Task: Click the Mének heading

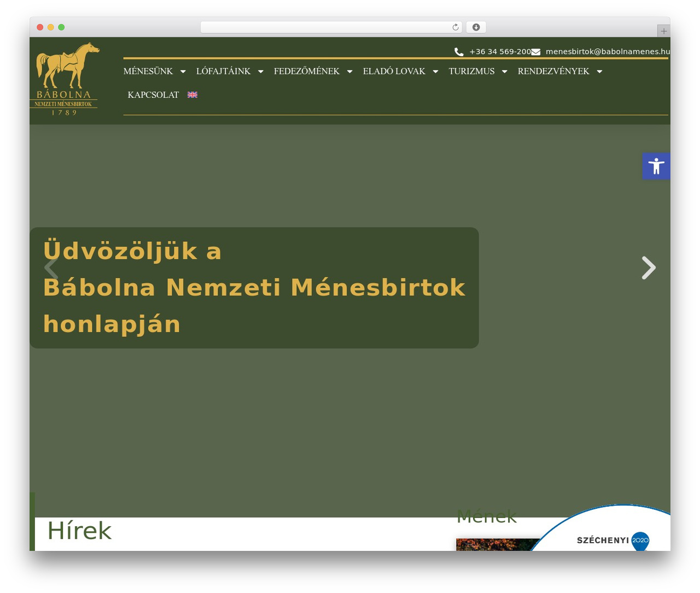Action: pos(487,516)
